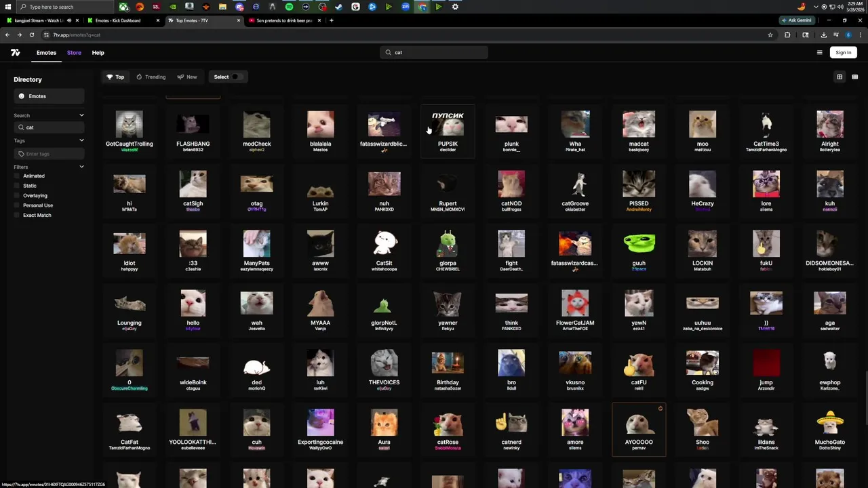868x488 pixels.
Task: Open the Emotes header menu item
Action: tap(46, 52)
